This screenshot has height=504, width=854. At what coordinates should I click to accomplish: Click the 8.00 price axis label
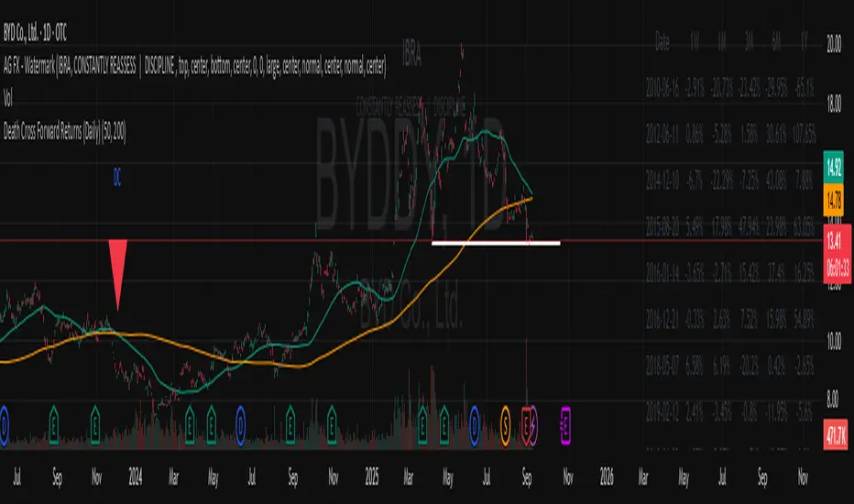tap(834, 400)
